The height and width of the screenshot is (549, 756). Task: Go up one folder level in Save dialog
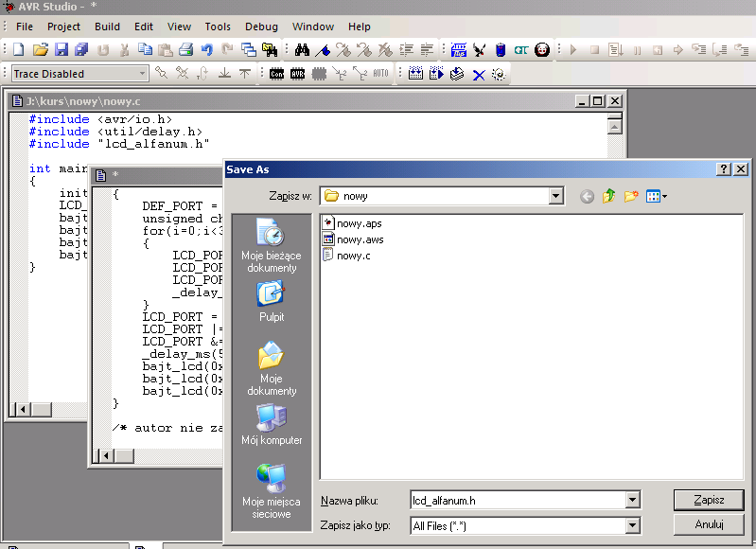(x=608, y=196)
